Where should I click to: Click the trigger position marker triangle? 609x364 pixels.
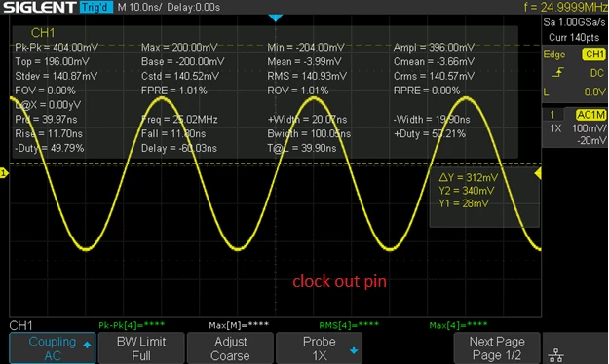(x=276, y=18)
